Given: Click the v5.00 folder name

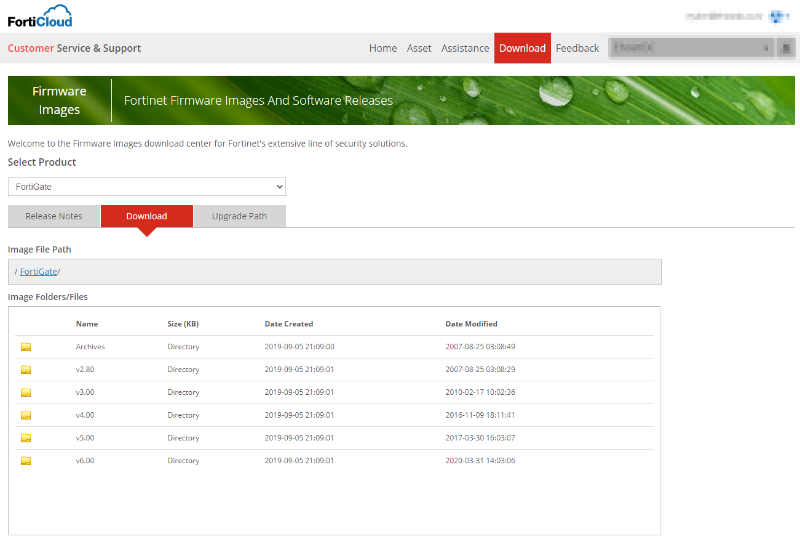Looking at the screenshot, I should [x=85, y=438].
